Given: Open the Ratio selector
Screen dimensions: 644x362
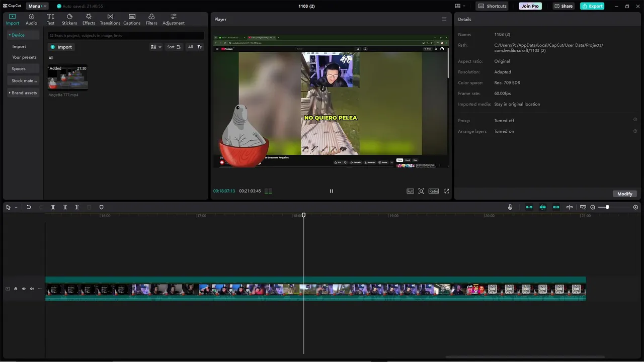Looking at the screenshot, I should click(x=434, y=191).
